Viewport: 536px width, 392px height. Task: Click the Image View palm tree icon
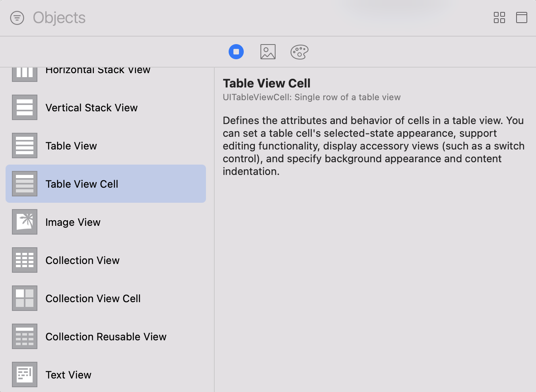pyautogui.click(x=25, y=222)
